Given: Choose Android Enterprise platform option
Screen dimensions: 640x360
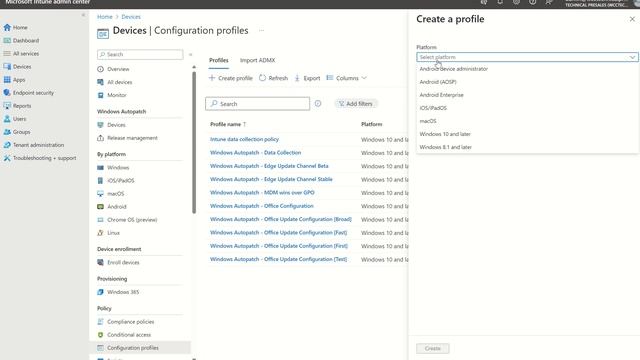Looking at the screenshot, I should pyautogui.click(x=441, y=95).
